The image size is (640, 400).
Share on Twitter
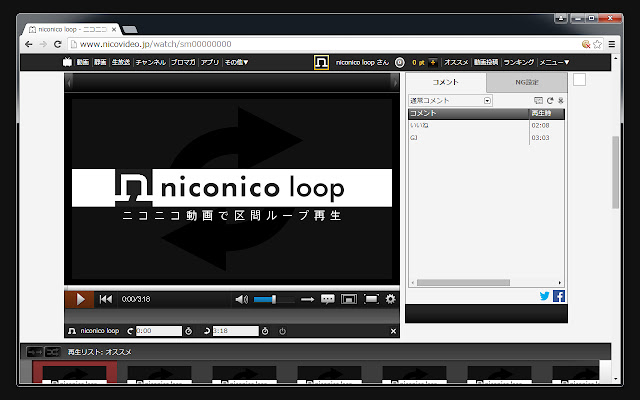544,296
